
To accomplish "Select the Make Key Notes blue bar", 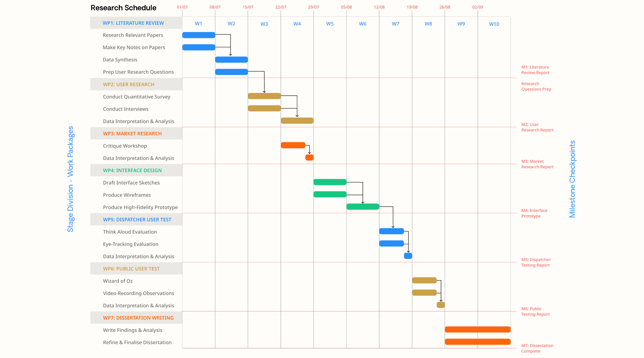I will click(199, 47).
